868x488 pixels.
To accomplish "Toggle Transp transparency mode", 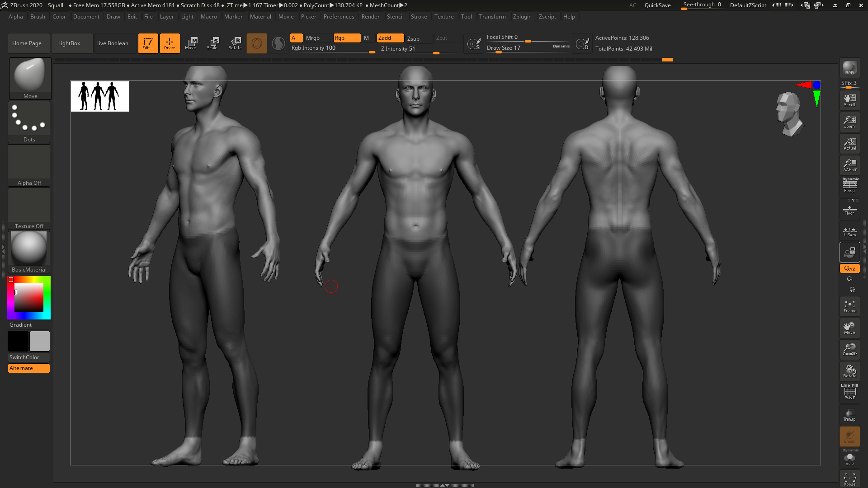I will coord(849,414).
